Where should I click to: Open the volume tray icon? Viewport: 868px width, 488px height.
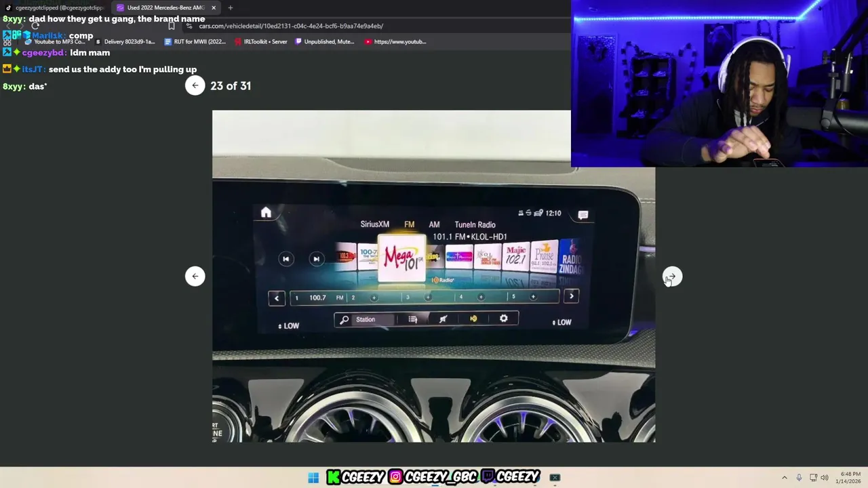coord(825,478)
